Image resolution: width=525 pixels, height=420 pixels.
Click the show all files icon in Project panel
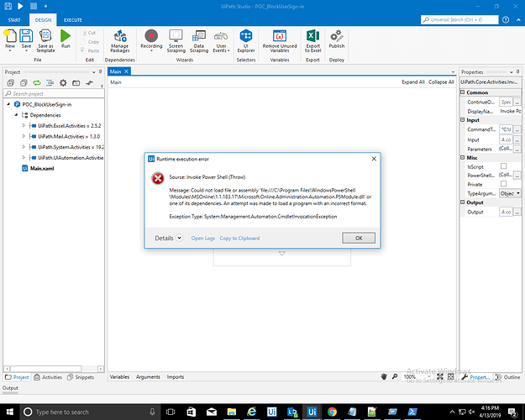[x=50, y=82]
